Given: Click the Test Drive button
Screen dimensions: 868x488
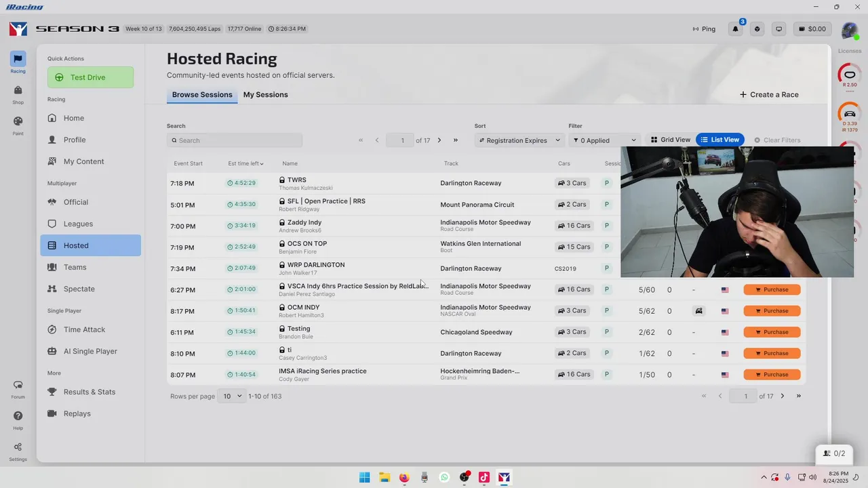Looking at the screenshot, I should click(x=90, y=77).
